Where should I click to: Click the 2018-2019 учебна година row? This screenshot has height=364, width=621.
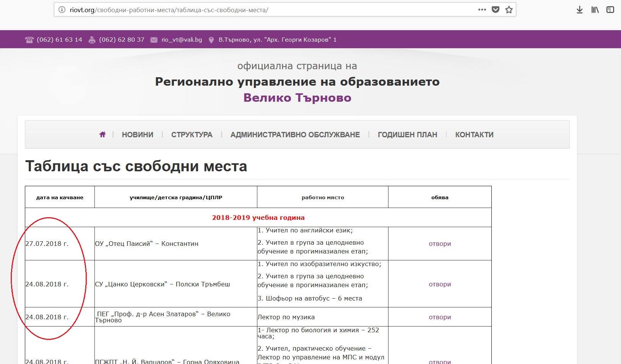(x=258, y=218)
